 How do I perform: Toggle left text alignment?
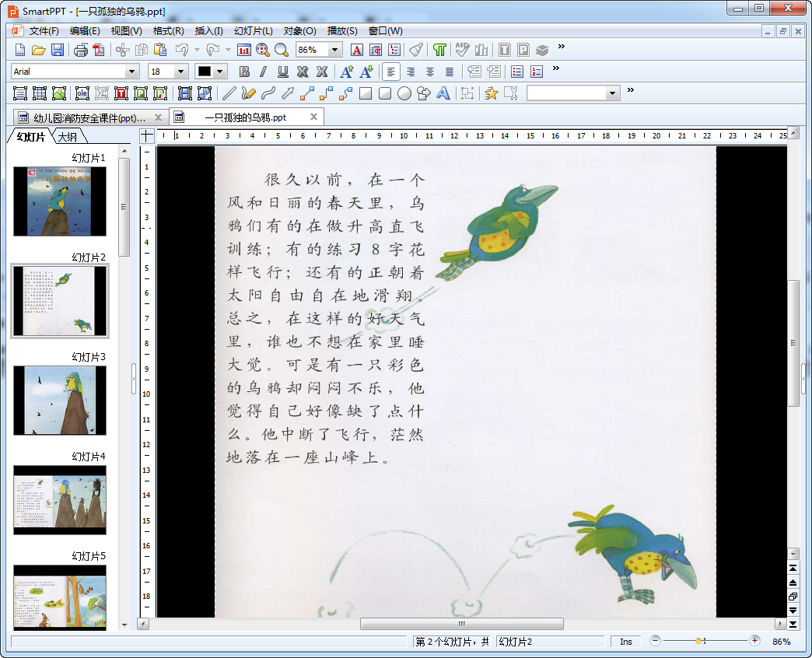[391, 72]
